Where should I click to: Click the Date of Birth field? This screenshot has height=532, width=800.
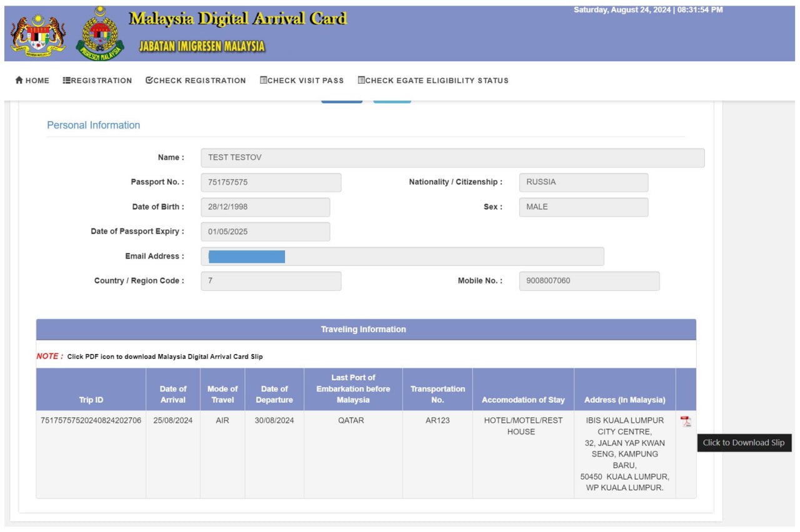(266, 207)
